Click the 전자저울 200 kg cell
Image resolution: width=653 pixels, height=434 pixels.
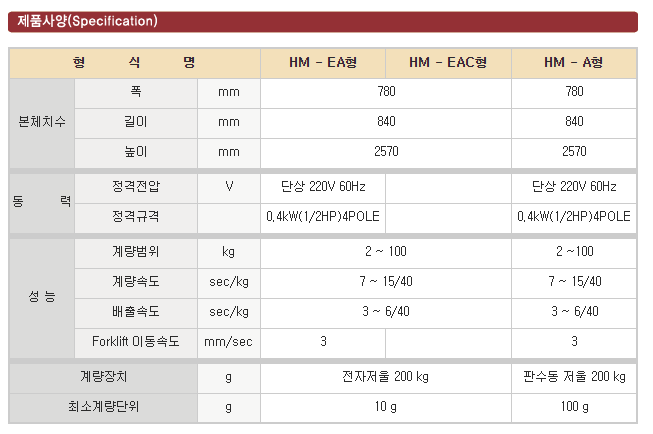(x=385, y=377)
